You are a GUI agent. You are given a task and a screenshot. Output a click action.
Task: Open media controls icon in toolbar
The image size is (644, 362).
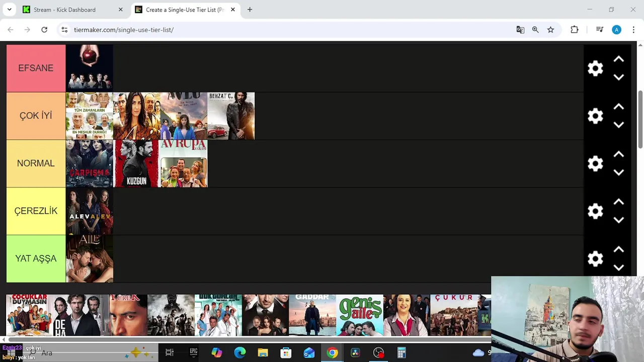599,30
